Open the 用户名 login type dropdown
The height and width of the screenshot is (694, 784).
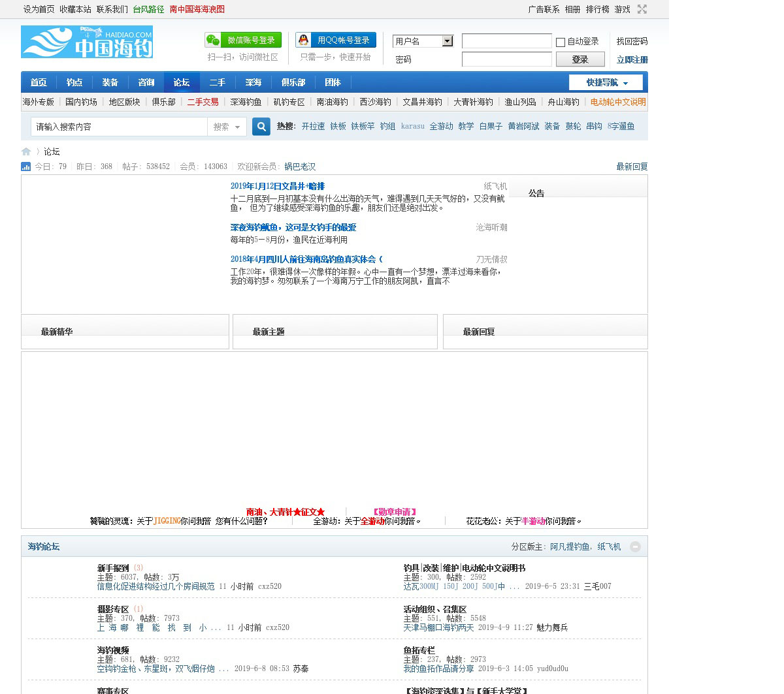[x=423, y=41]
